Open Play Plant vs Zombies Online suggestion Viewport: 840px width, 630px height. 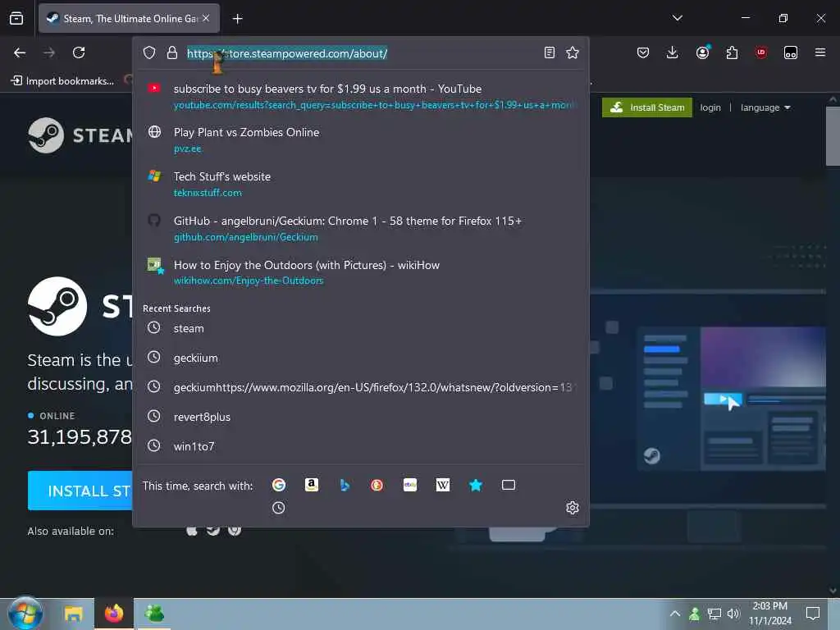click(361, 139)
